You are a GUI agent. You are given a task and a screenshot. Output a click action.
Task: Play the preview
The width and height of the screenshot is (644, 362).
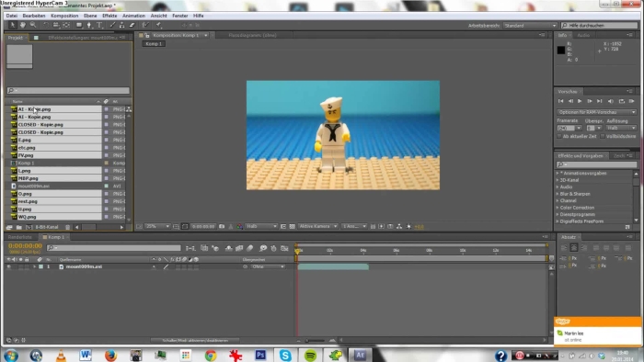[580, 101]
